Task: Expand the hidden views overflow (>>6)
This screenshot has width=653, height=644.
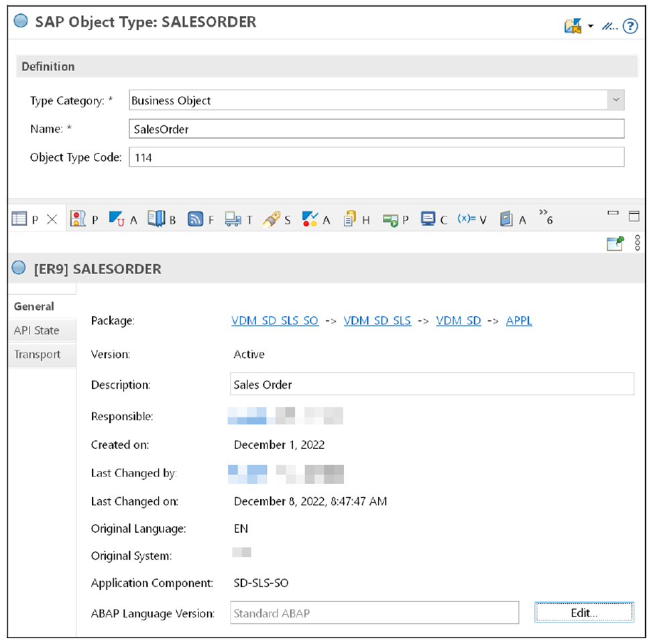Action: tap(542, 218)
